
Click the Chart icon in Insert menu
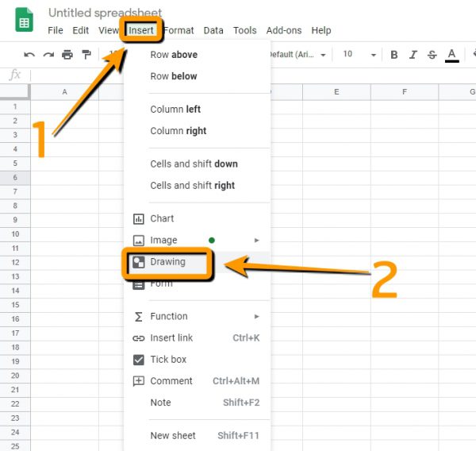point(139,219)
